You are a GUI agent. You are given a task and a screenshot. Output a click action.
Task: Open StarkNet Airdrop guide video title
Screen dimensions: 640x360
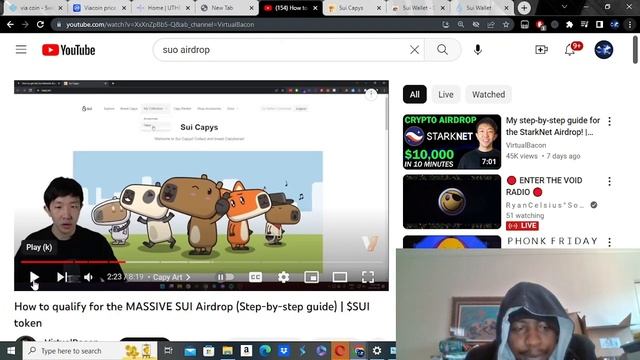coord(553,126)
